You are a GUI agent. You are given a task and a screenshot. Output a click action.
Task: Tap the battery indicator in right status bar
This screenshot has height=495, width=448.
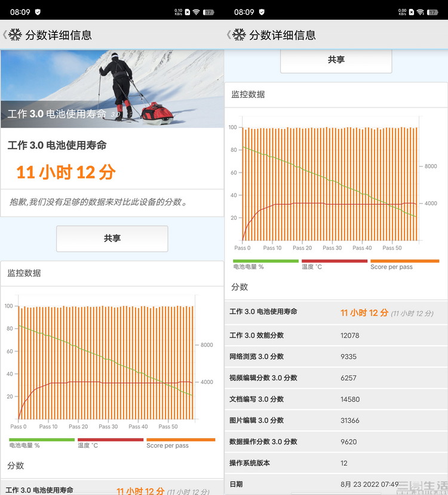[x=432, y=13]
